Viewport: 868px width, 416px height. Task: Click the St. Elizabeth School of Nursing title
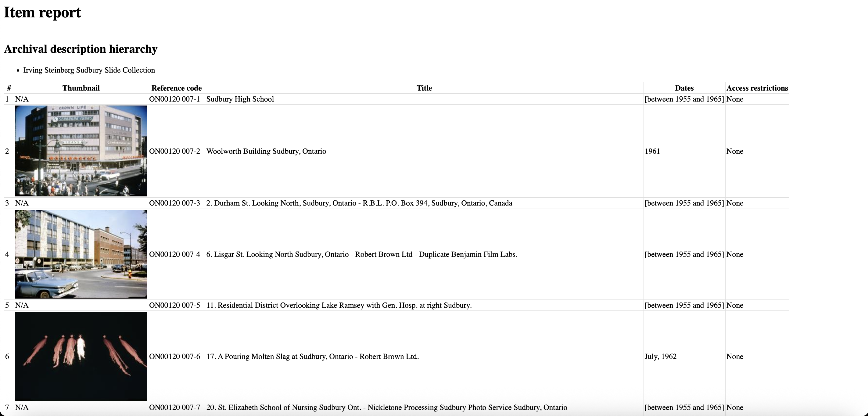point(386,407)
